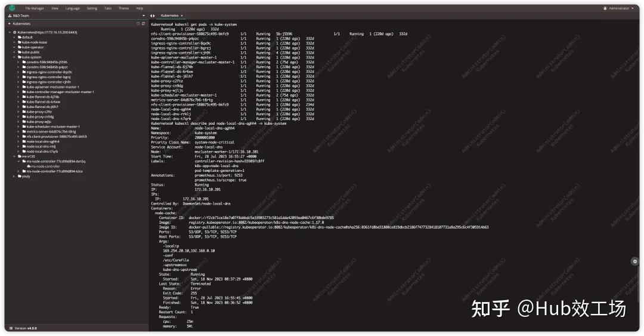The image size is (644, 336).
Task: Click the refresh icon in Kubernetes panel
Action: (x=143, y=23)
